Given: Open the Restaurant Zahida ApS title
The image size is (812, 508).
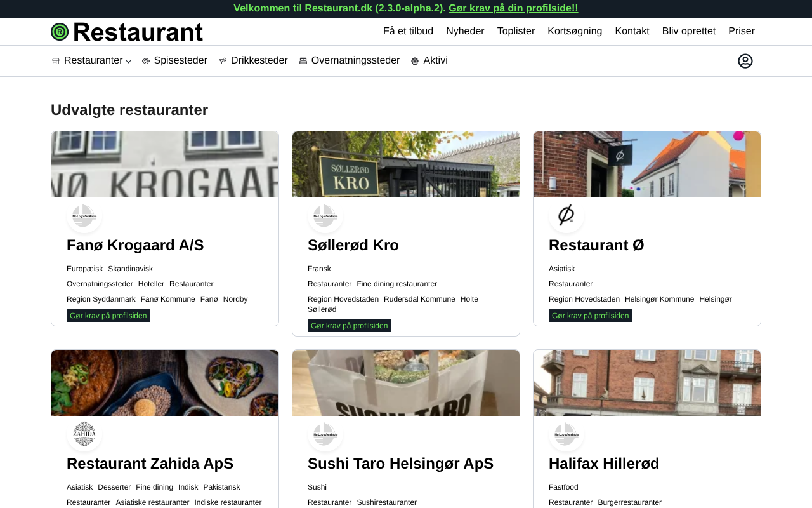Looking at the screenshot, I should pyautogui.click(x=150, y=464).
